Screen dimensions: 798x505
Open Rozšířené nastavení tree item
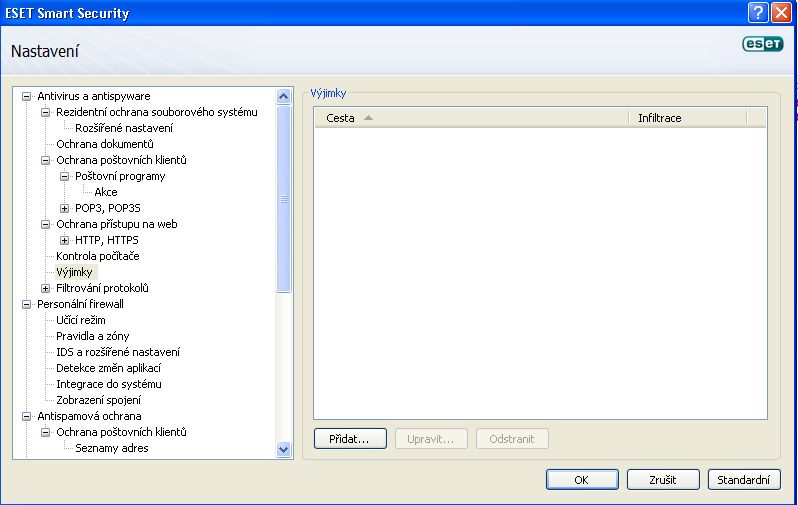(x=124, y=128)
